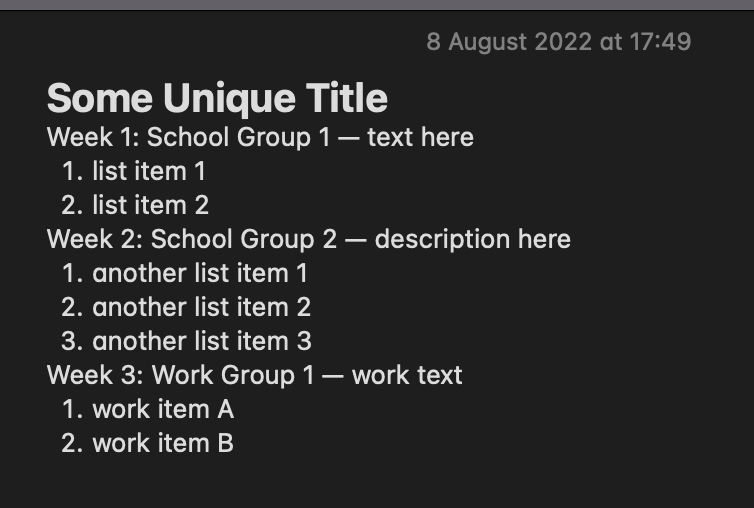The width and height of the screenshot is (754, 508).
Task: Place cursor in Week 2: School Group 2 line
Action: coord(309,240)
